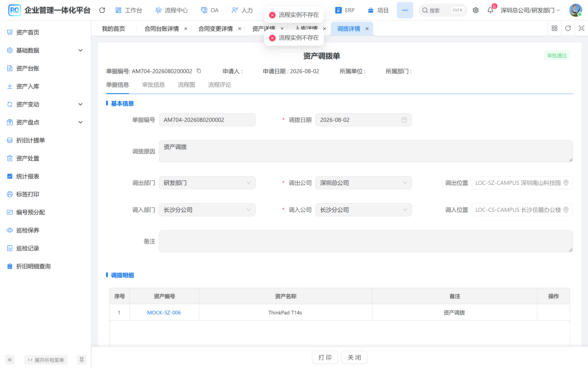Switch to the 流程评论 tab
This screenshot has width=588, height=368.
click(220, 85)
